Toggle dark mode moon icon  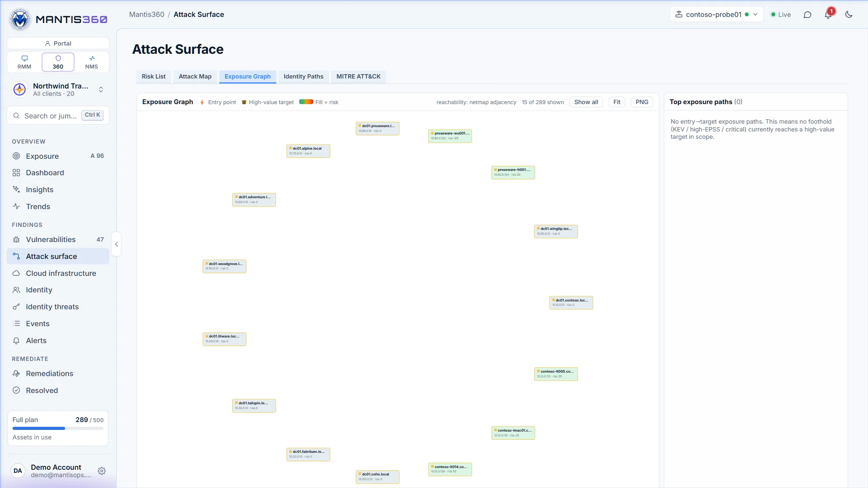849,15
